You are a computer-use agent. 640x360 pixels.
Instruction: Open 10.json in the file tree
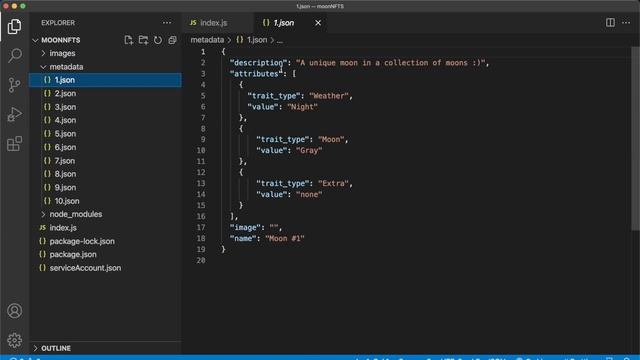(105, 201)
